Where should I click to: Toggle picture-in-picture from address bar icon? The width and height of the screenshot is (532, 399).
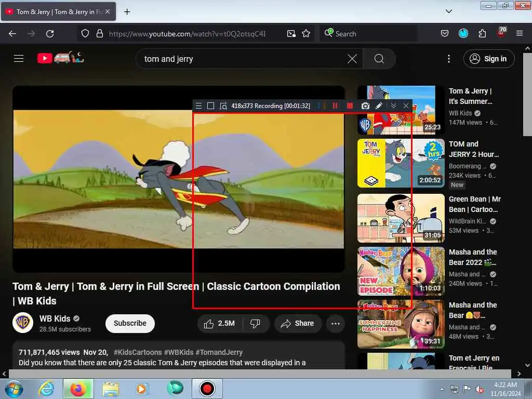point(291,34)
